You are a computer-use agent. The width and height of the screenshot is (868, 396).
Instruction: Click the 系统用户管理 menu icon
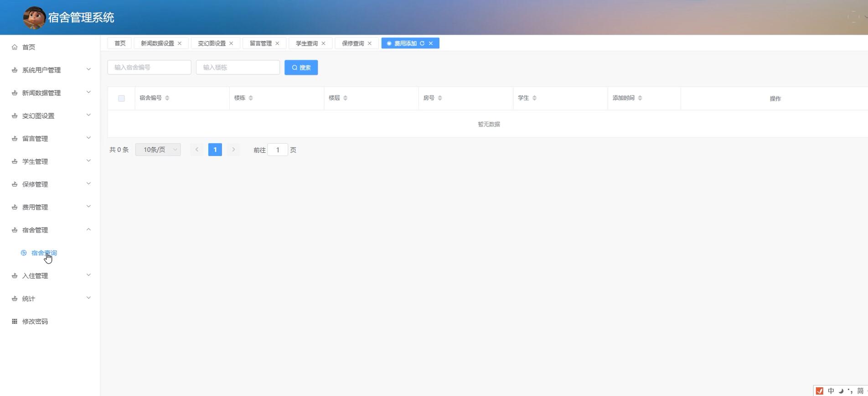15,70
